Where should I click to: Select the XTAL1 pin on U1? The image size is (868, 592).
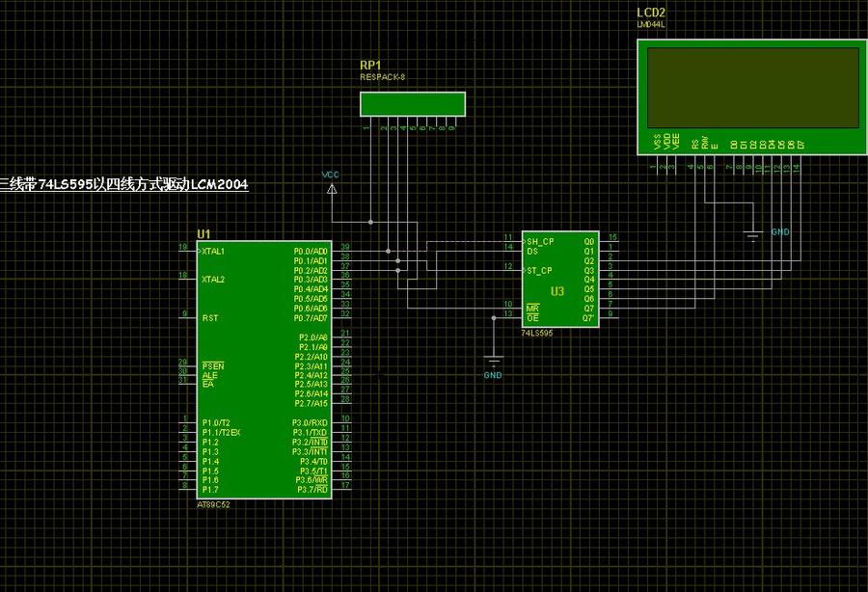[x=213, y=251]
